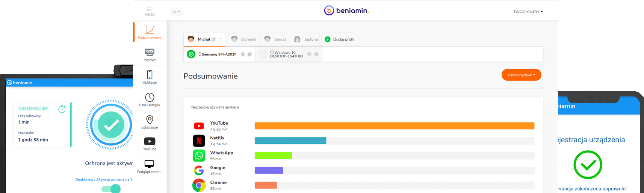Click the WhatsApp green usage bar
The image size is (644, 193).
tap(273, 155)
